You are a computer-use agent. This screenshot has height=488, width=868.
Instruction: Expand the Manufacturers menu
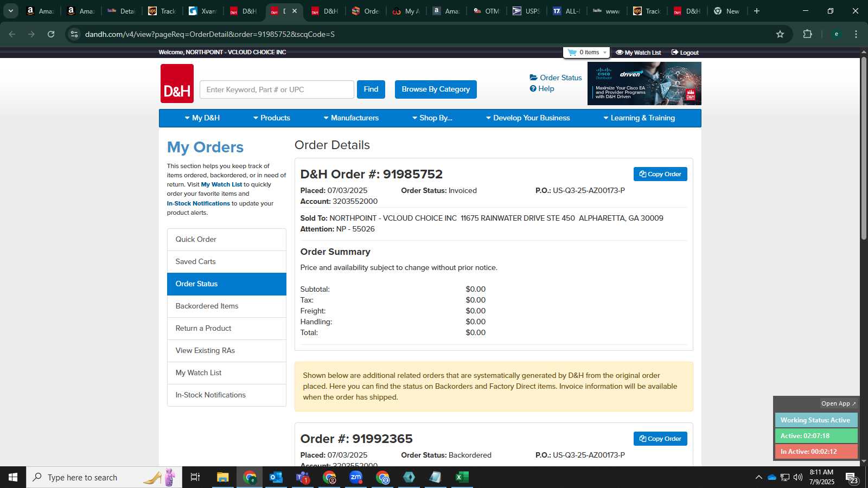tap(351, 118)
